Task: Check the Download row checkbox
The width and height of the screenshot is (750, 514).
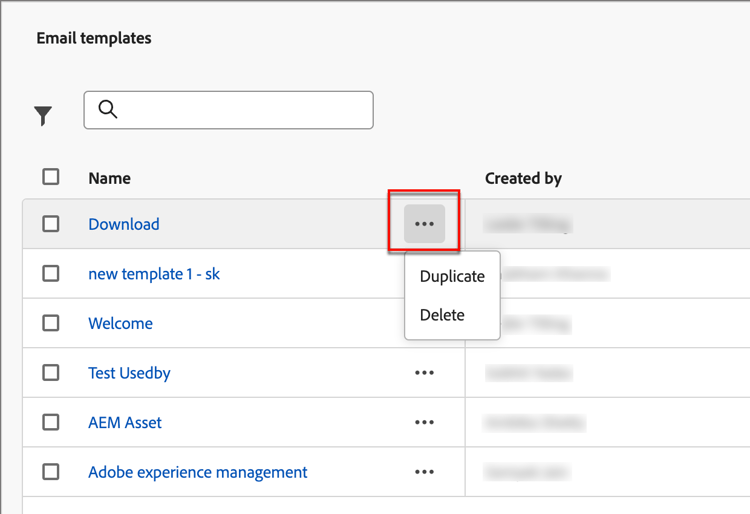Action: point(51,224)
